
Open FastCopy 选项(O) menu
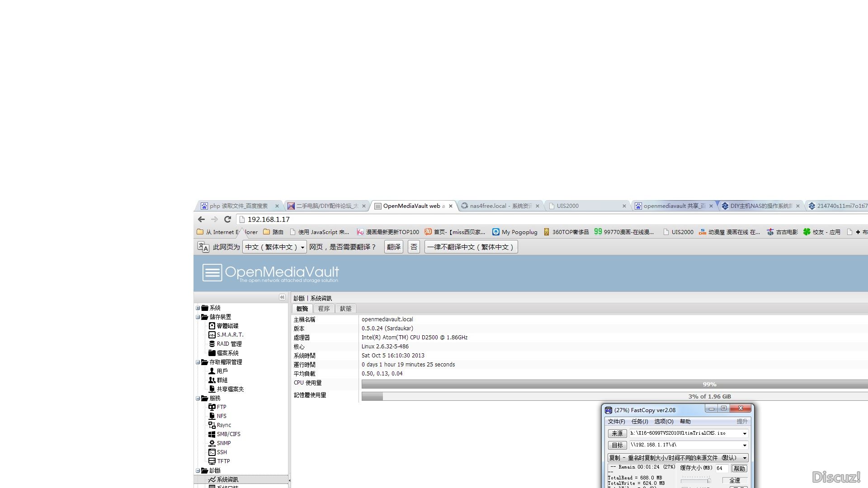point(664,422)
